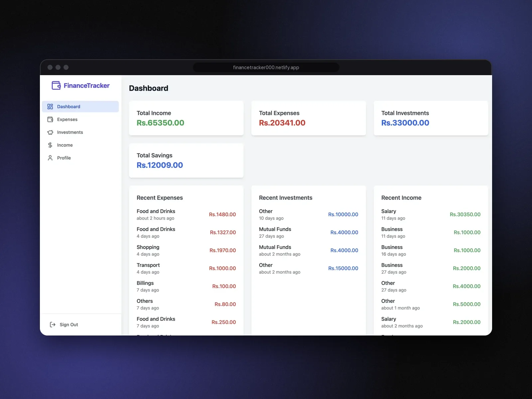Click the Recent Investments heading
This screenshot has height=399, width=532.
[x=286, y=198]
